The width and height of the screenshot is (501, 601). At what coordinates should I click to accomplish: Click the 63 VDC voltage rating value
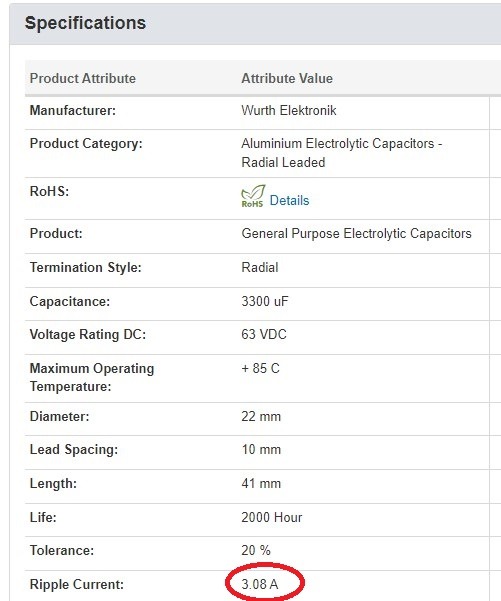pos(264,334)
